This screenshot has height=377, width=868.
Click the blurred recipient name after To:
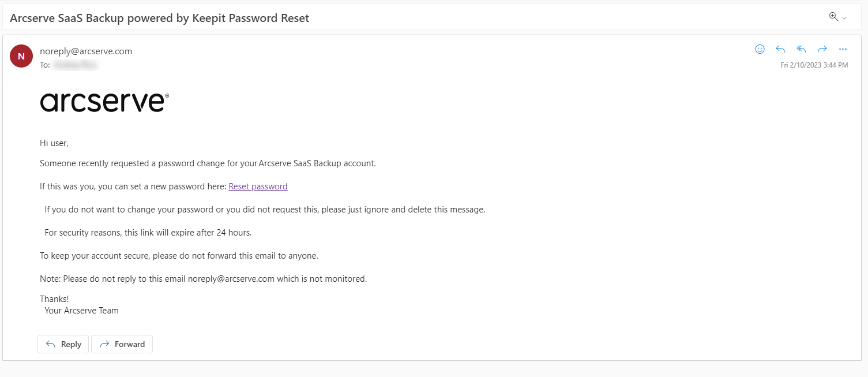point(75,65)
